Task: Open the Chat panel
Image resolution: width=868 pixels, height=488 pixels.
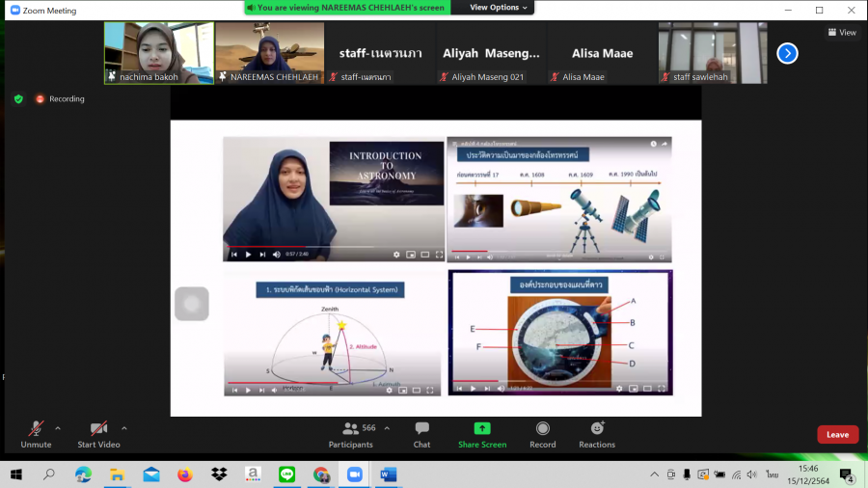Action: click(x=421, y=434)
